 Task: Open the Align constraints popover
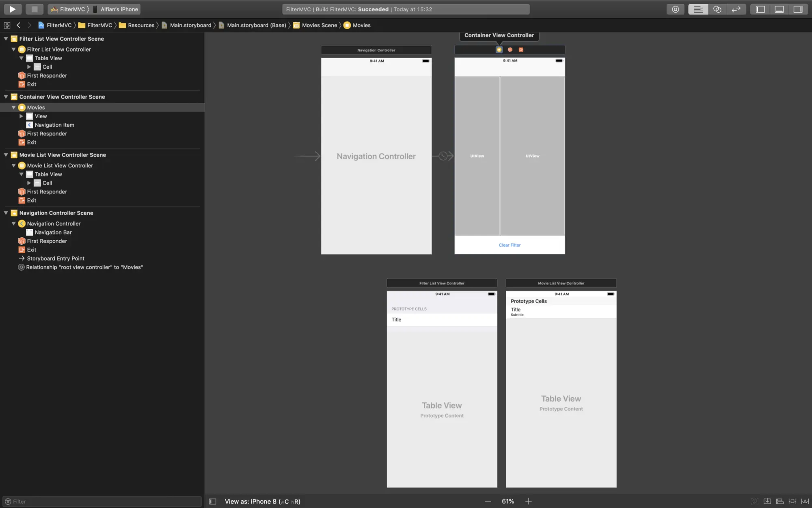(780, 501)
